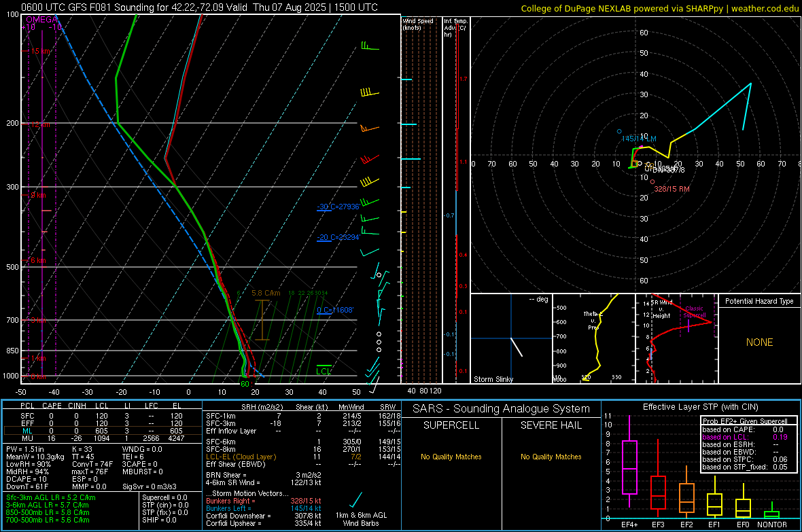The height and width of the screenshot is (532, 802).
Task: Click the '0 C=11608' freezing level label
Action: (x=335, y=310)
